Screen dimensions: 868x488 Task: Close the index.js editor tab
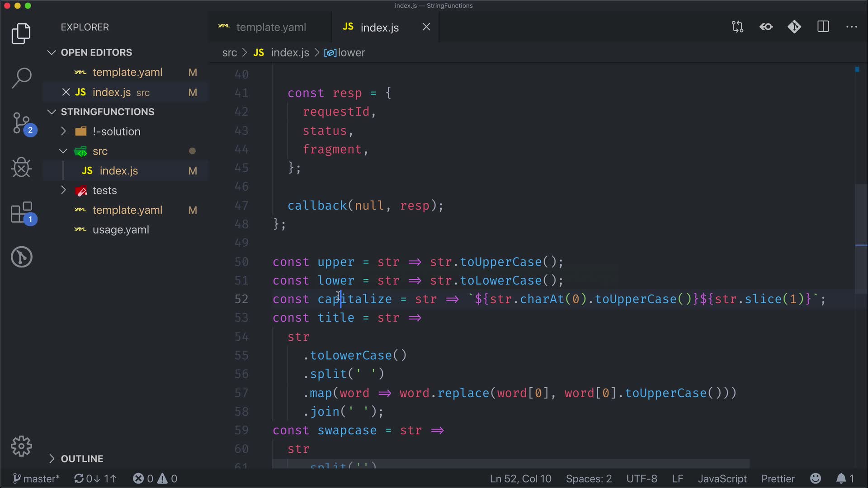click(426, 27)
